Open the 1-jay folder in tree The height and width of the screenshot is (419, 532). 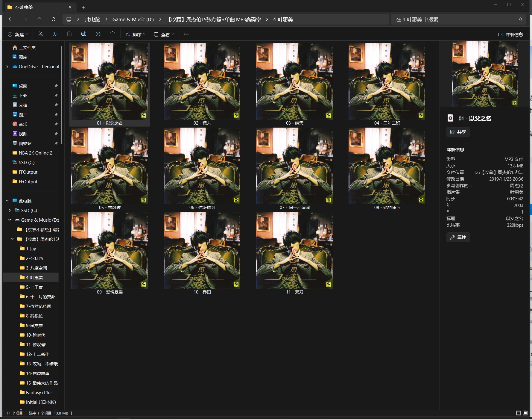tap(31, 249)
